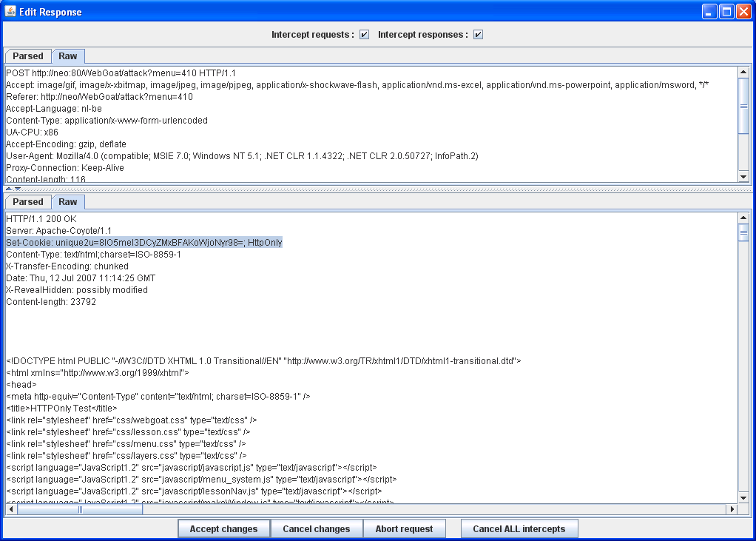Click the Java application icon in title bar
The height and width of the screenshot is (541, 756).
(x=10, y=11)
